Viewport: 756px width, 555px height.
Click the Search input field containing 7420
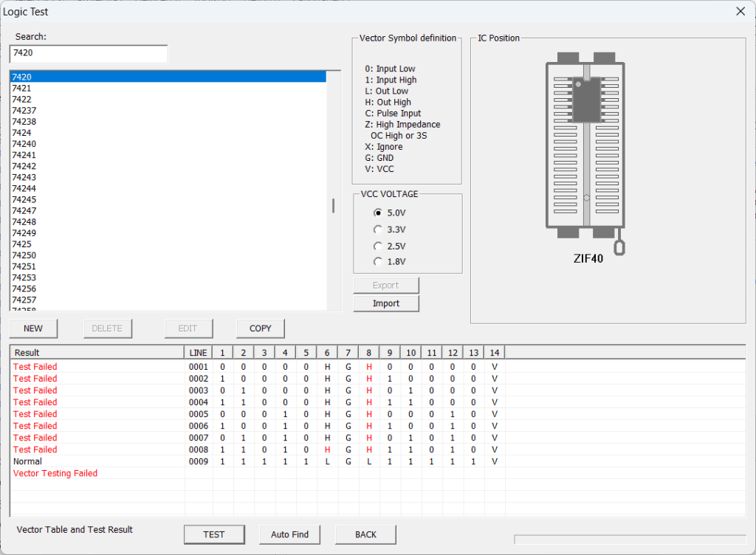click(x=88, y=53)
